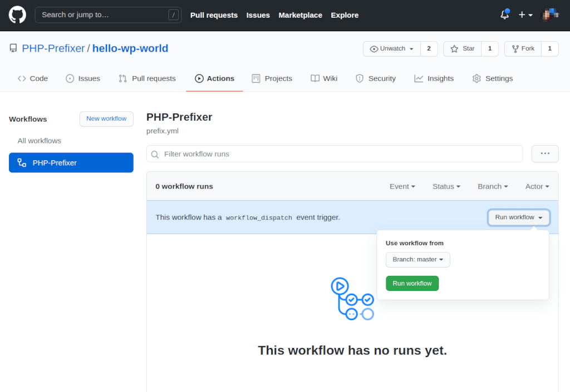Open Pull requests in top navigation
Viewport: 570px width, 392px height.
click(x=214, y=15)
